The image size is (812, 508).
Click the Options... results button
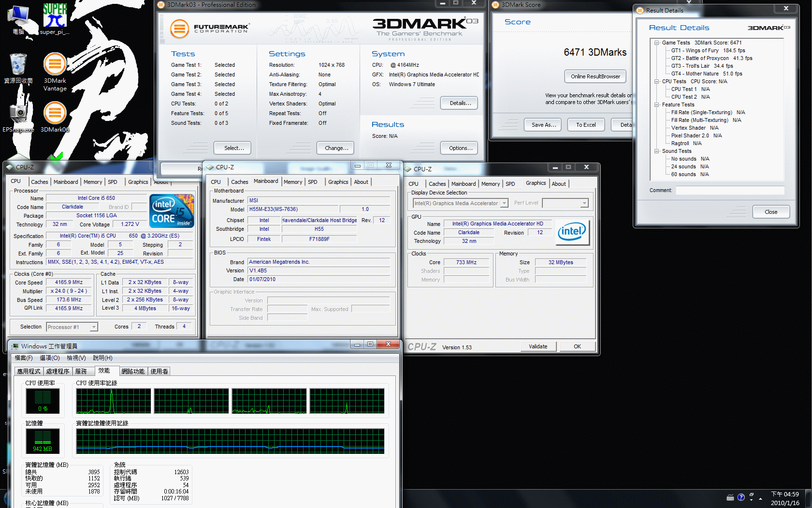459,148
